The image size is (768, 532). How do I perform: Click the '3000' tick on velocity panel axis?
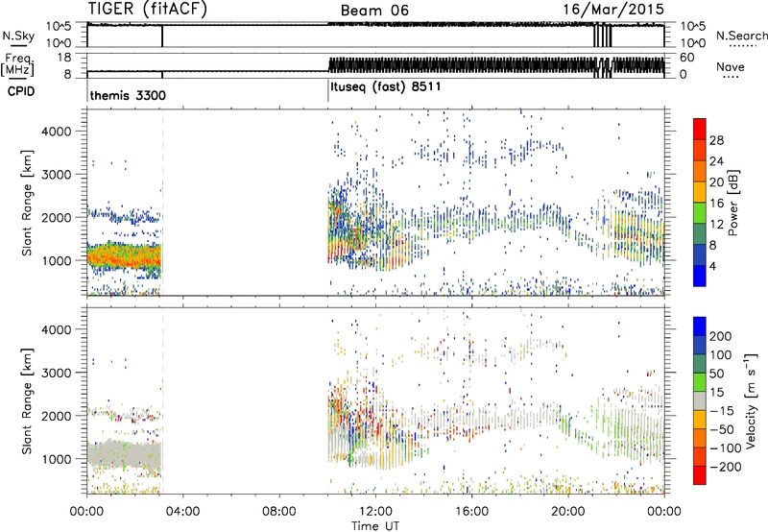click(56, 373)
